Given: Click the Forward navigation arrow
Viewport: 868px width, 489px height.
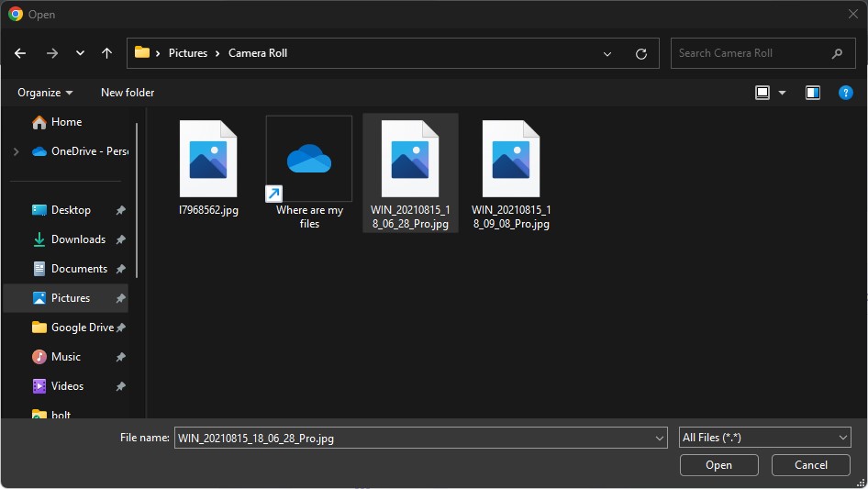Looking at the screenshot, I should (x=51, y=53).
